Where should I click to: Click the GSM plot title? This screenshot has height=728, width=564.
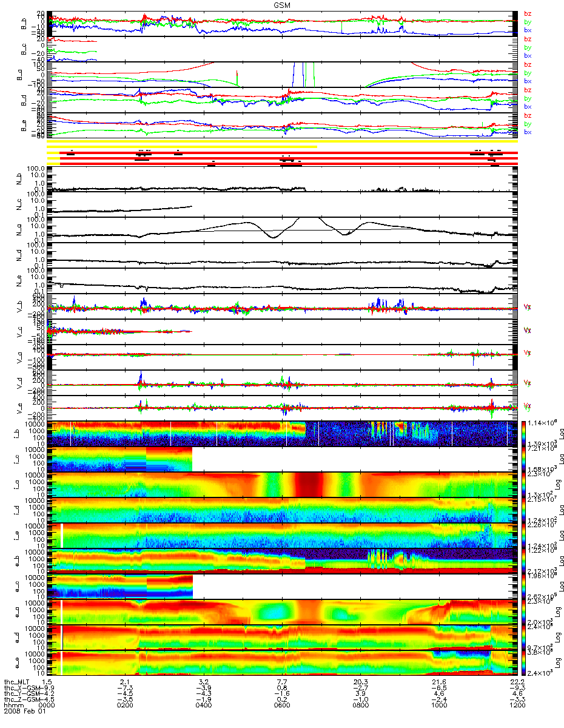click(x=281, y=5)
